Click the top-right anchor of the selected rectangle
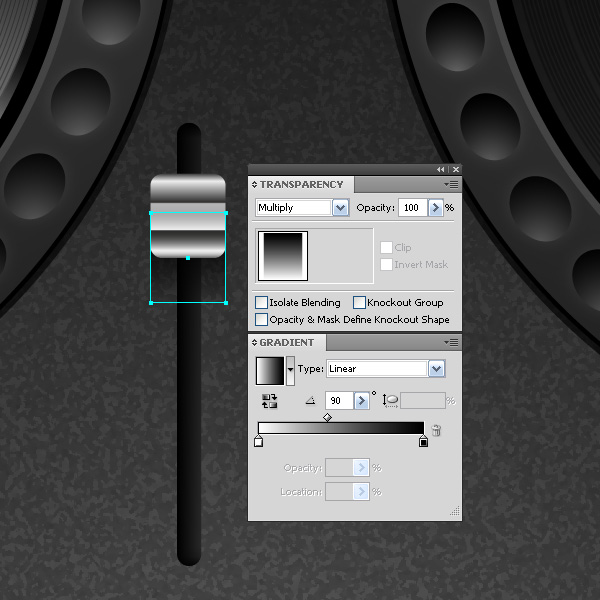Screen dimensions: 600x600 pos(226,213)
